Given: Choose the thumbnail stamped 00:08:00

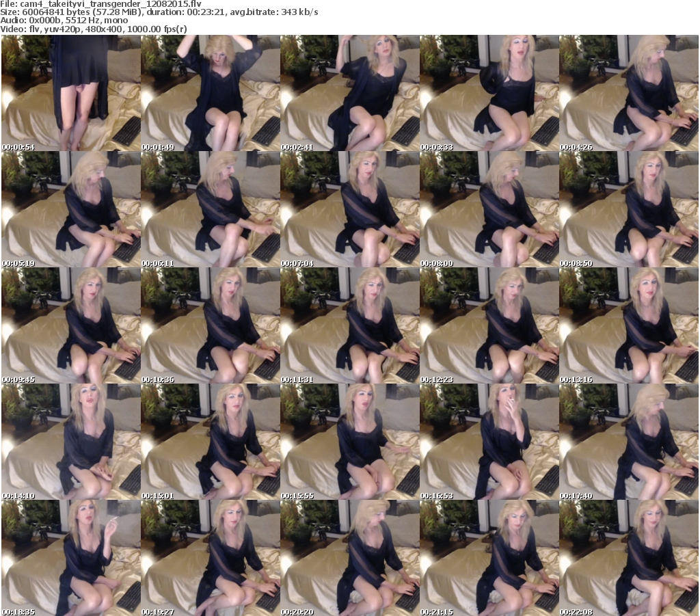Looking at the screenshot, I should pos(489,209).
